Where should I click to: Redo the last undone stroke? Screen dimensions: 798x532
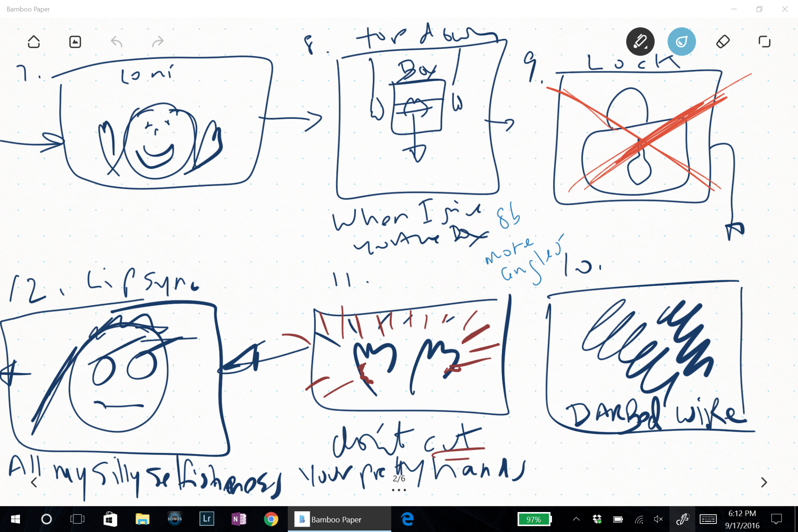pos(158,41)
